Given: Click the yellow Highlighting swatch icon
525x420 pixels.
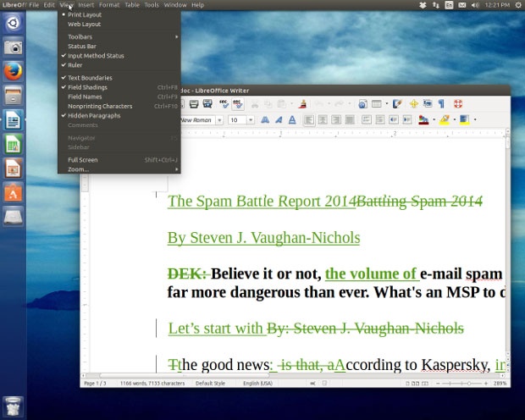Looking at the screenshot, I should pos(445,120).
